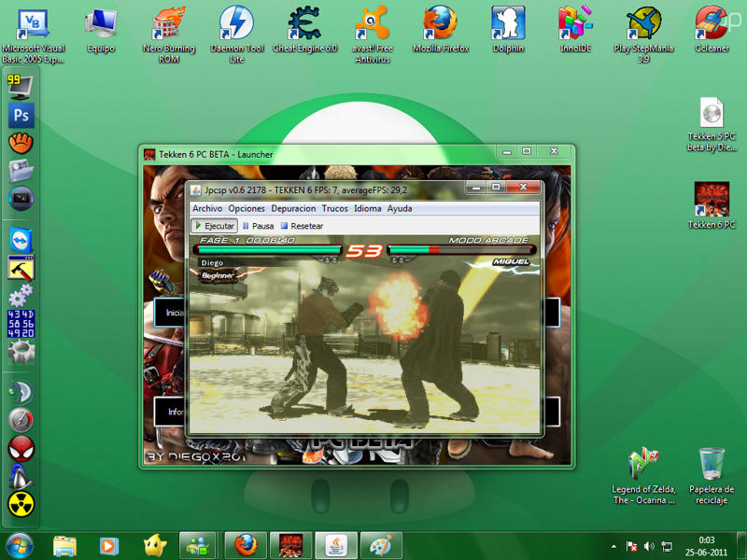Screen dimensions: 747x560
Task: Select the Tekken 5 PC beta disc image file
Action: (712, 125)
